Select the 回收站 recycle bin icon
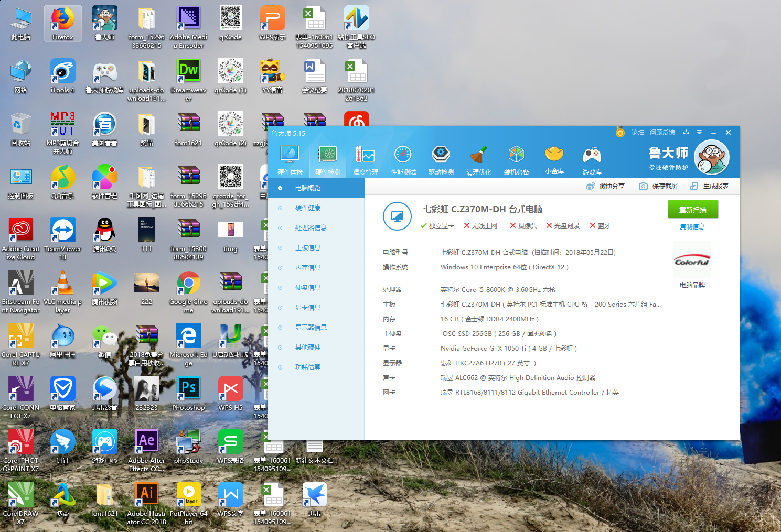781x532 pixels. click(21, 129)
